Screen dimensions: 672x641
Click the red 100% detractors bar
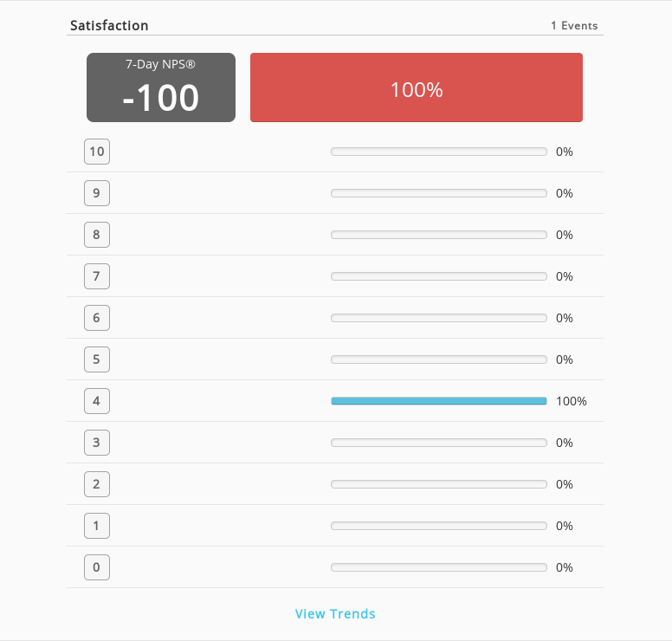click(417, 87)
